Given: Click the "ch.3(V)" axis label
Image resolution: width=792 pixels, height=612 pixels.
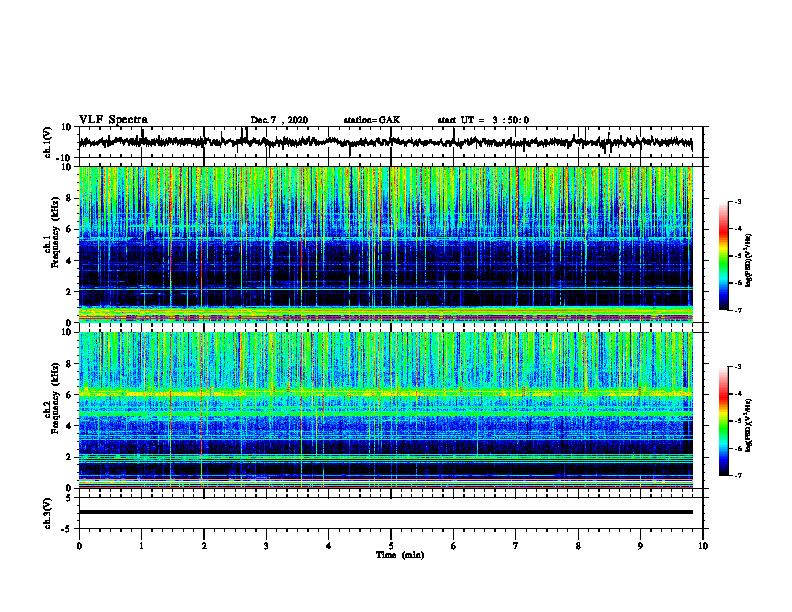Looking at the screenshot, I should pos(48,513).
